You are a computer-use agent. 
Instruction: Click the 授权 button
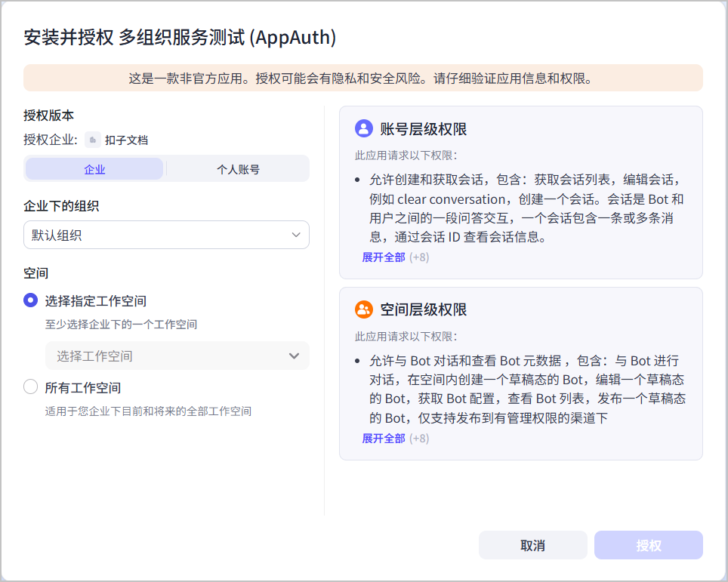coord(649,545)
